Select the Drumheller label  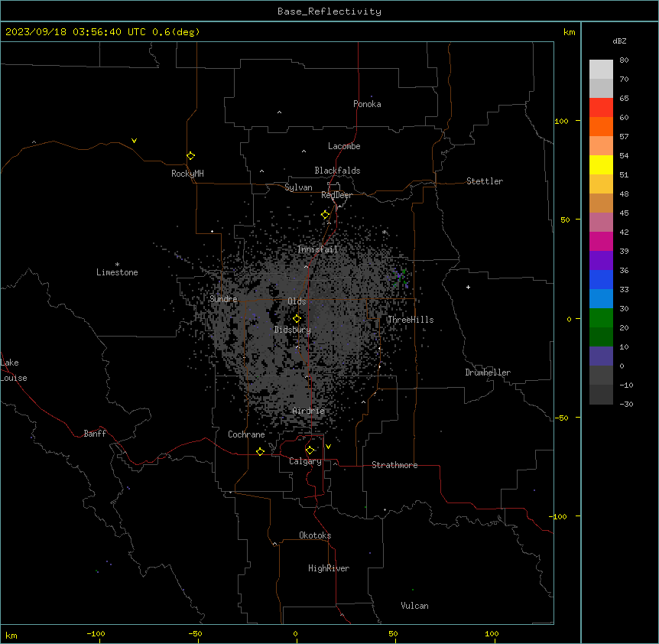(x=488, y=372)
